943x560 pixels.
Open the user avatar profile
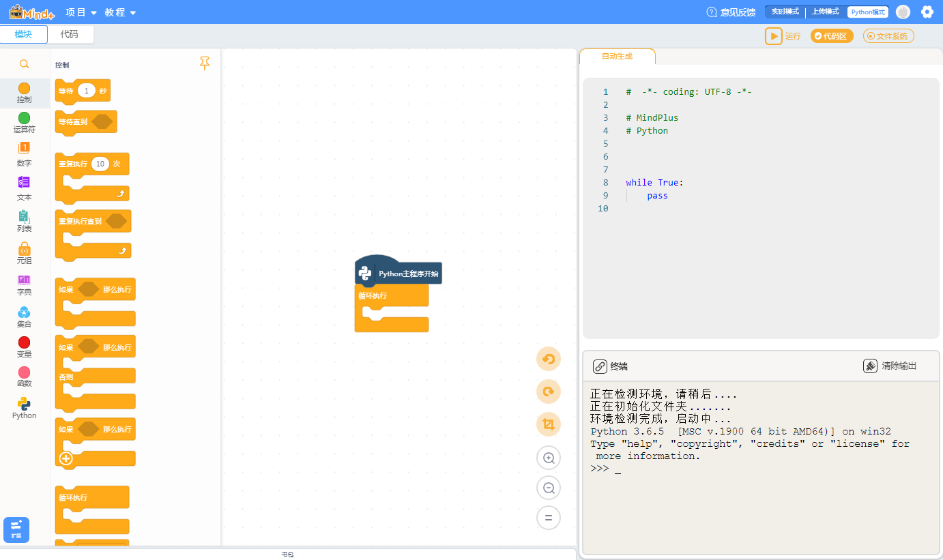pyautogui.click(x=903, y=12)
